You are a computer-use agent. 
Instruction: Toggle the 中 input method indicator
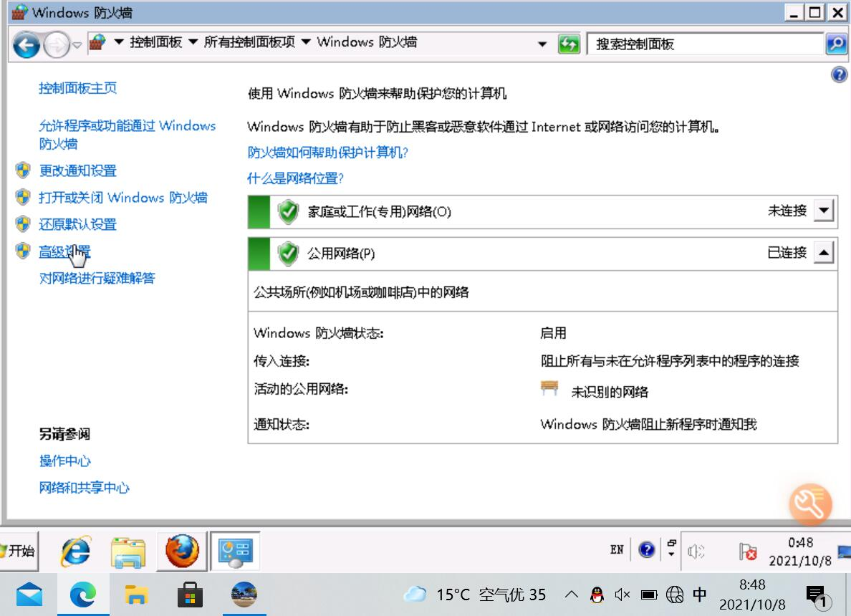700,595
